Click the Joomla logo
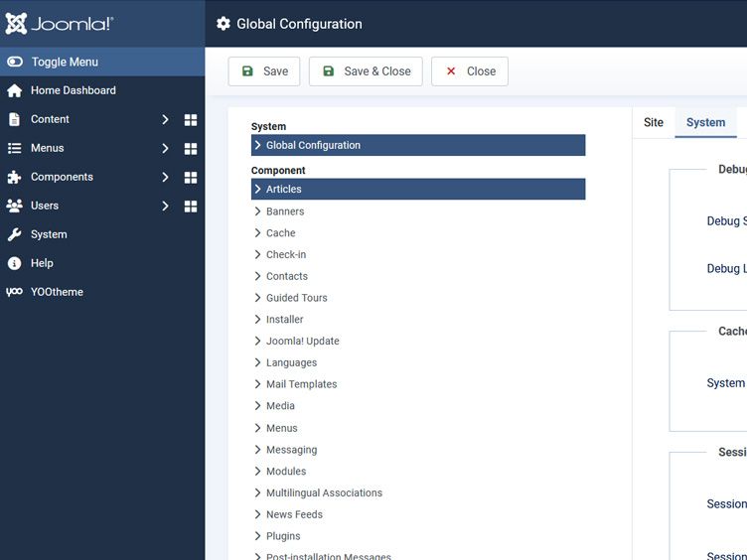Viewport: 747px width, 560px height. (x=59, y=24)
